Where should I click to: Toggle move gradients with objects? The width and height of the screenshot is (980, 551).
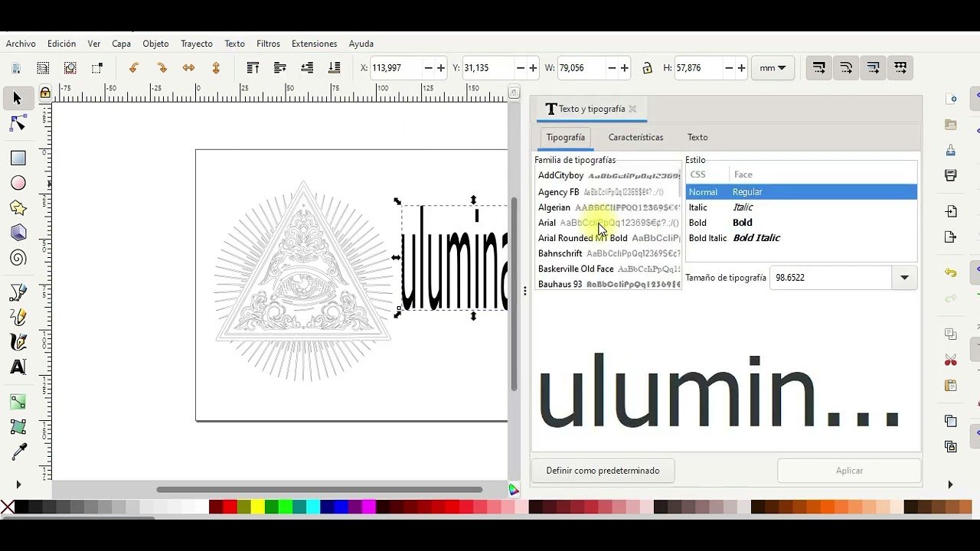pyautogui.click(x=874, y=68)
